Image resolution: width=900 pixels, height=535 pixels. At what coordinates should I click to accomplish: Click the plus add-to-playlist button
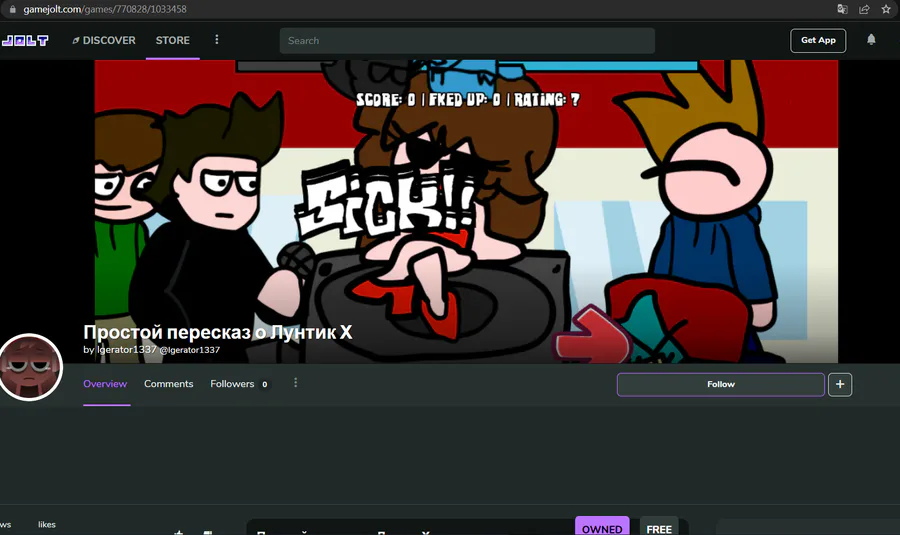click(x=840, y=384)
